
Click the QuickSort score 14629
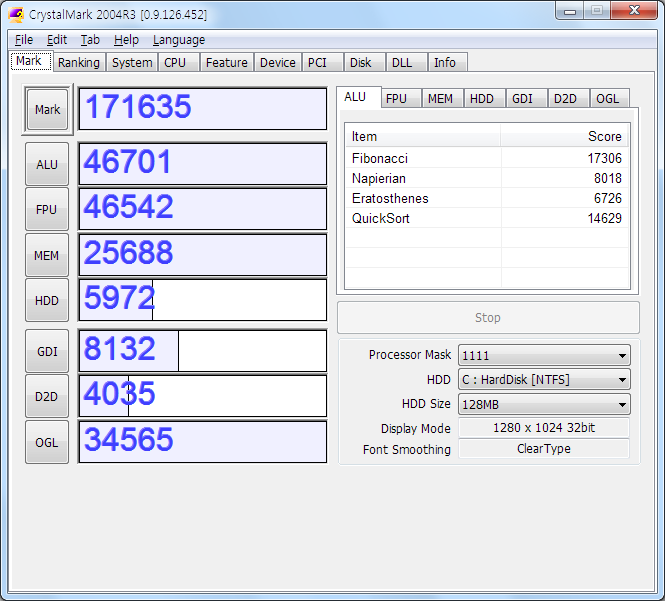(604, 218)
